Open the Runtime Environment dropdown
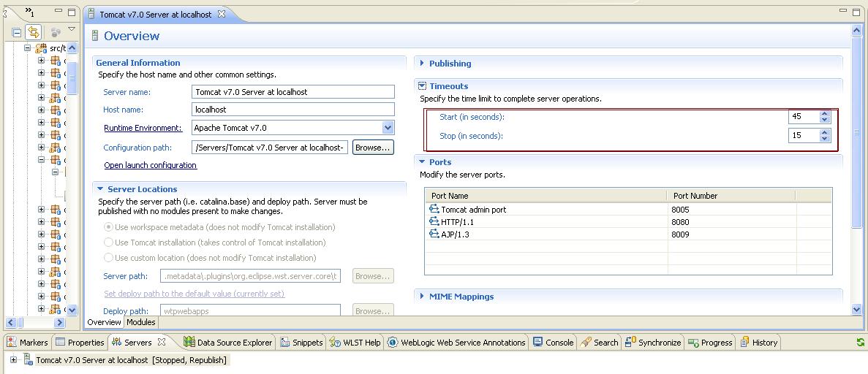This screenshot has width=868, height=374. [388, 128]
